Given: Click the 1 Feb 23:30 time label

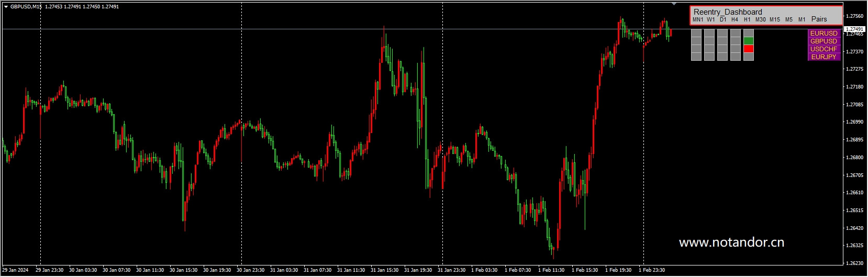Looking at the screenshot, I should click(x=652, y=271).
